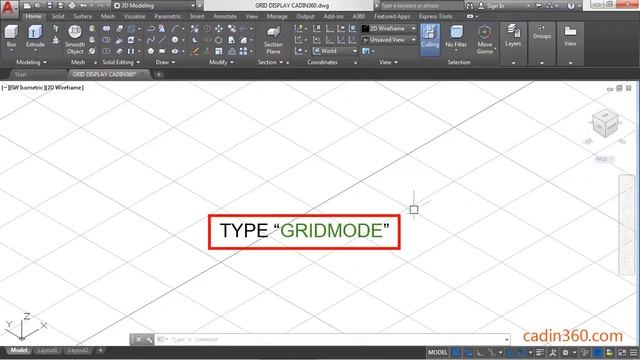Click the Line tool in Draw panel

click(162, 40)
